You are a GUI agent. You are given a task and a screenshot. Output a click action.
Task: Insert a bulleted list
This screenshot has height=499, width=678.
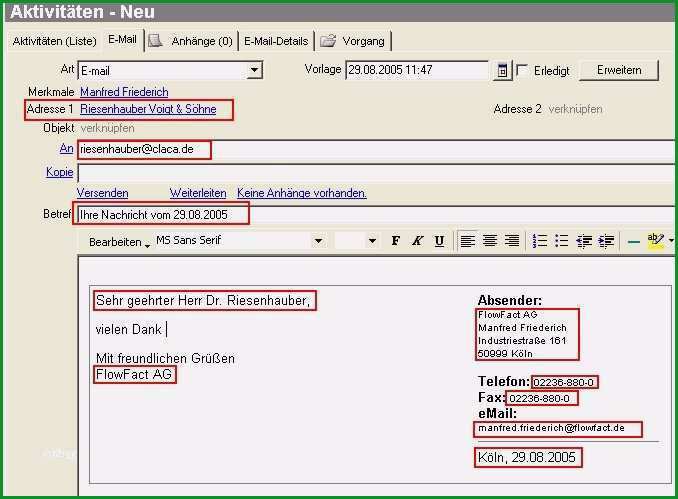point(562,241)
